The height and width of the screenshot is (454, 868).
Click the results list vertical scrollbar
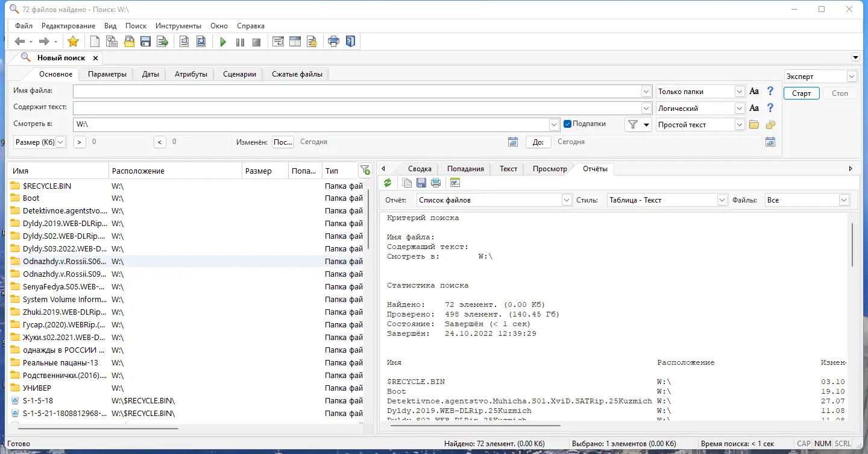coord(368,219)
